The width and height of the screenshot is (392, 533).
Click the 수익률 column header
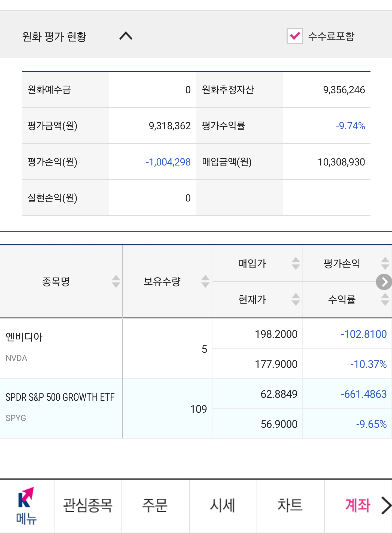click(342, 299)
